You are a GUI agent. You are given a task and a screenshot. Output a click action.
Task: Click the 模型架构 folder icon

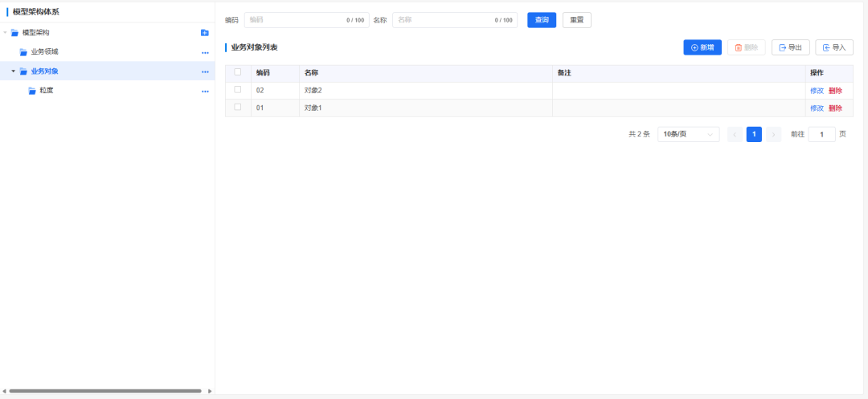15,33
